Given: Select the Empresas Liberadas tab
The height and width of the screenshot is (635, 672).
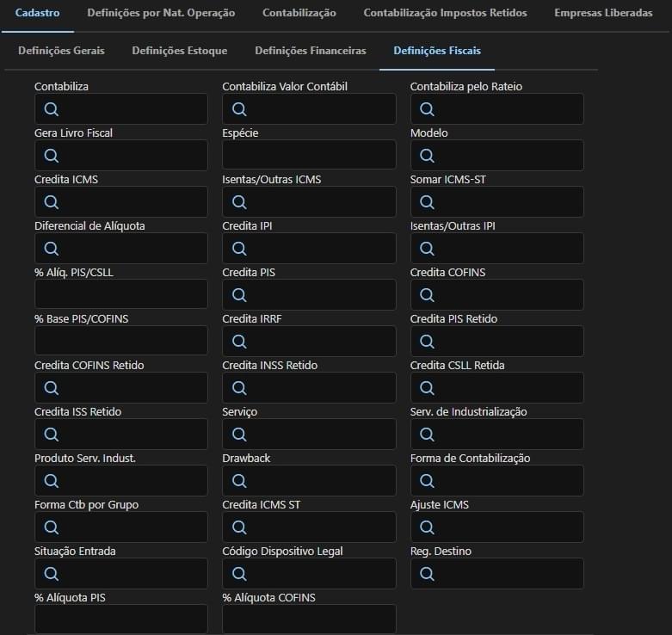Looking at the screenshot, I should tap(603, 13).
